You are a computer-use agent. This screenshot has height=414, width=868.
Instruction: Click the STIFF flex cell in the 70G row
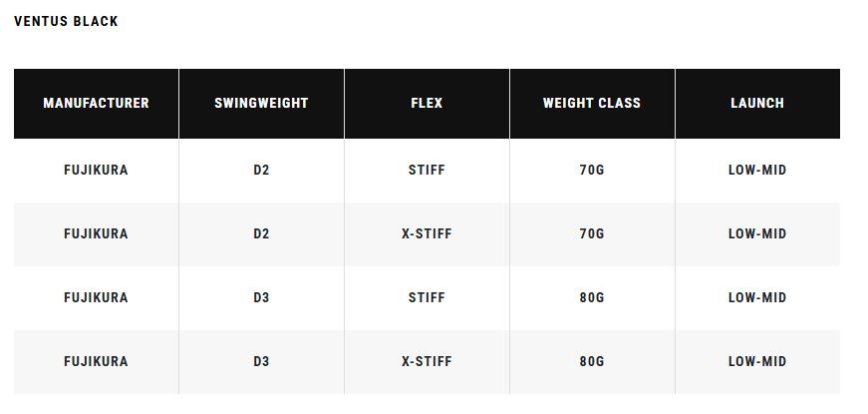point(427,170)
